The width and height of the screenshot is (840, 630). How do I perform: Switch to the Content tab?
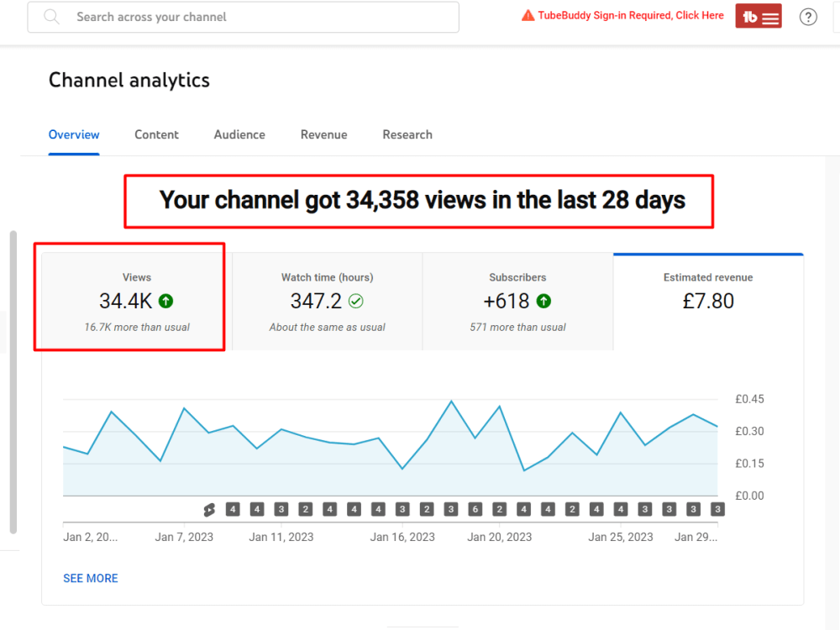(156, 134)
